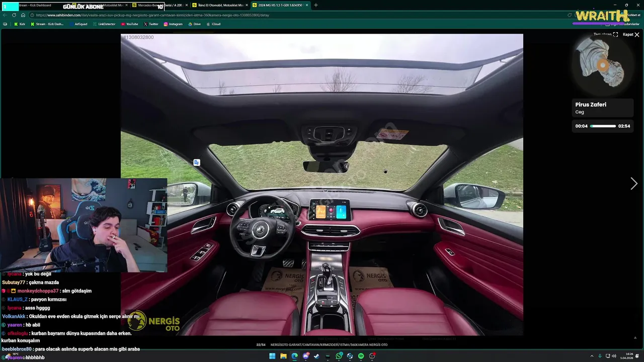Click the sahibinden.com address bar
Viewport: 644px width, 362px height.
(x=297, y=15)
